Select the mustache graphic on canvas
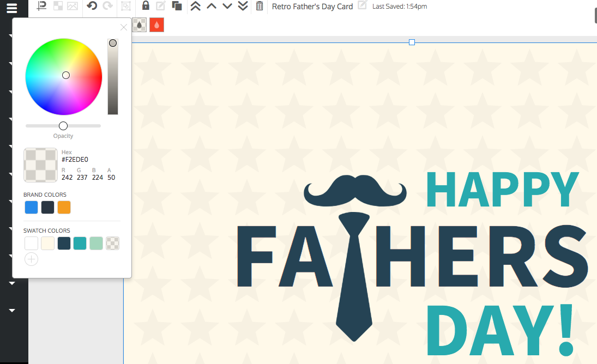The height and width of the screenshot is (364, 597). click(x=355, y=191)
